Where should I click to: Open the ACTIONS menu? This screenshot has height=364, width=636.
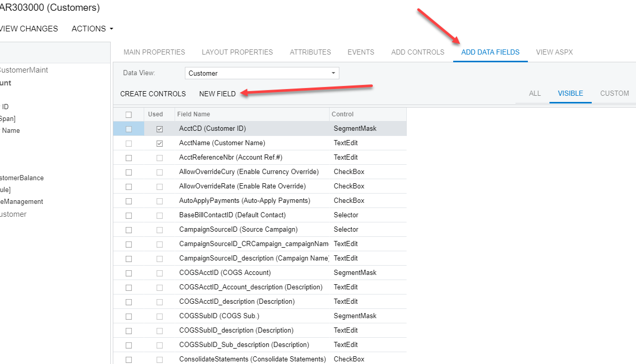pos(92,29)
